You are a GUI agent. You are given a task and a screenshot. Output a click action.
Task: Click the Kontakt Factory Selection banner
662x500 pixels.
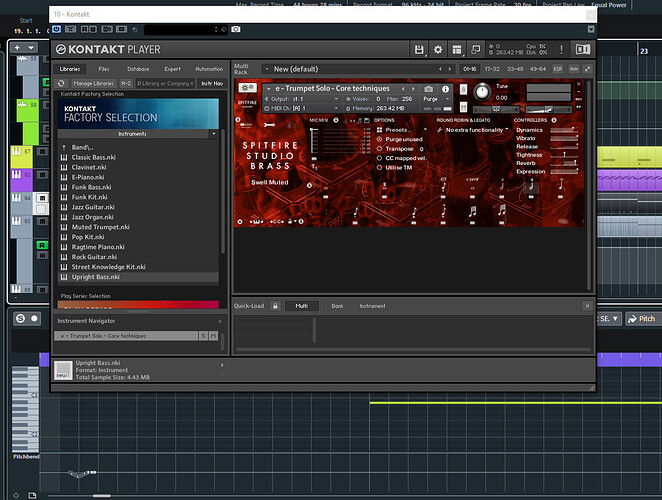[x=138, y=113]
